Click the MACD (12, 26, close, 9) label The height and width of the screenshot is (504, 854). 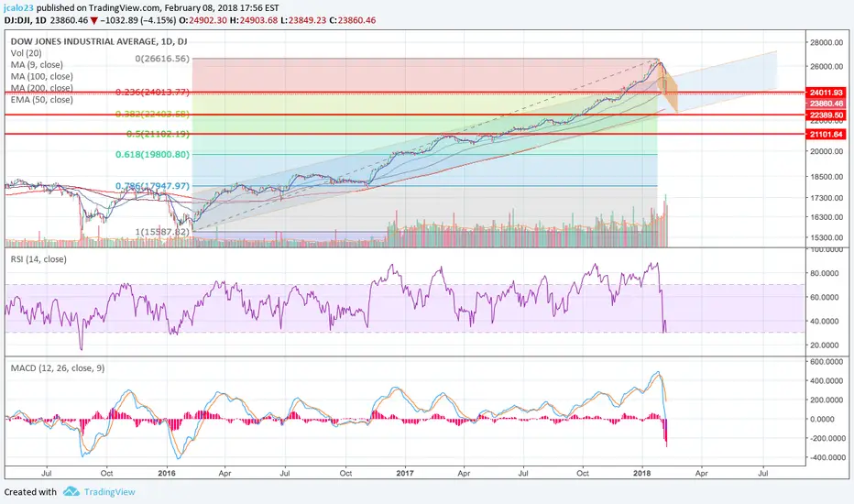pos(58,368)
